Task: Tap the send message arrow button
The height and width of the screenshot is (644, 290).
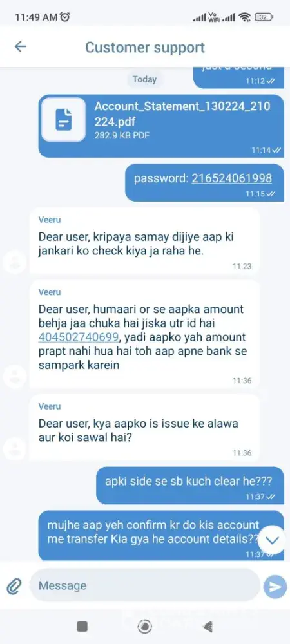Action: pos(275,587)
